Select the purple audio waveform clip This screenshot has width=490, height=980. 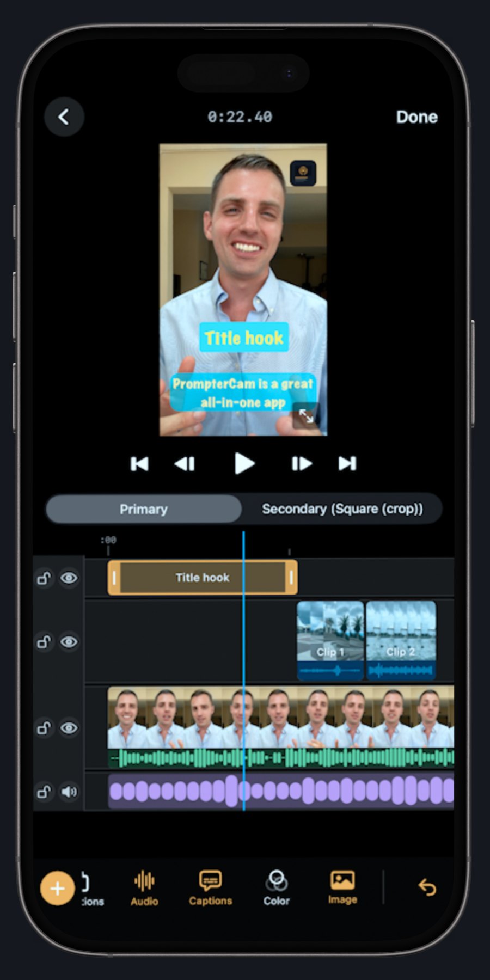(280, 791)
